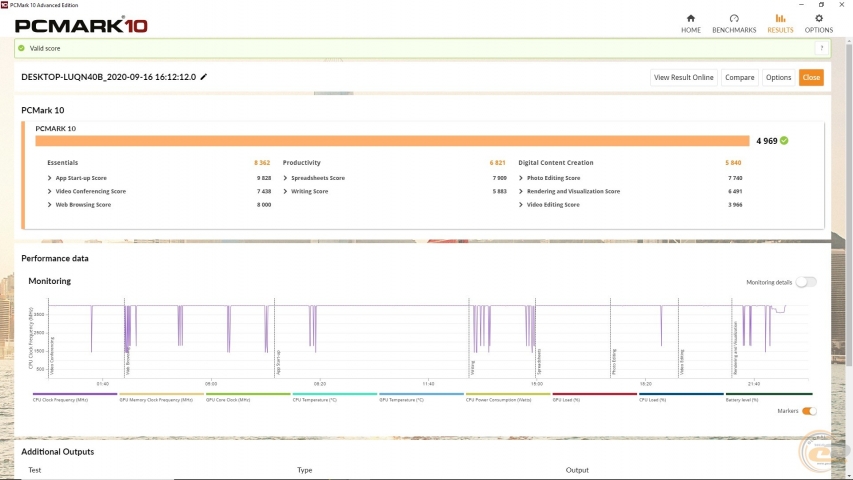Select CPU Power Consumption legend swatch
Viewport: 853px width, 480px height.
tap(508, 393)
